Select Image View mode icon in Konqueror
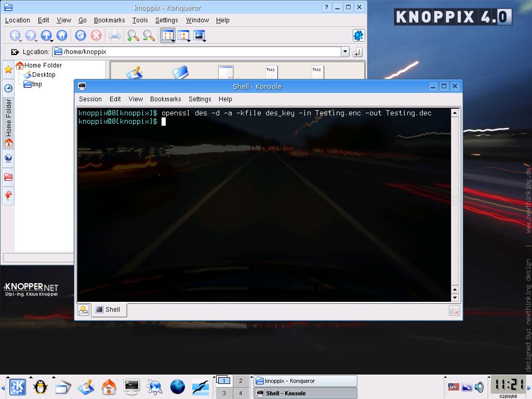The height and width of the screenshot is (399, 532). tap(199, 35)
